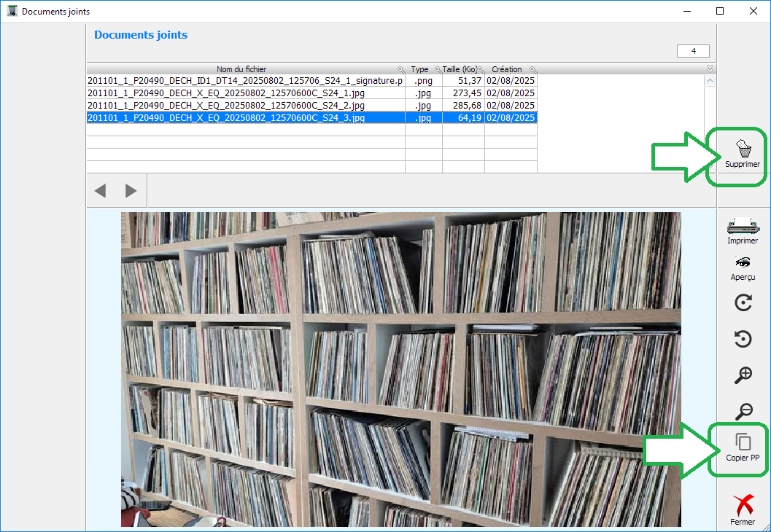Screen dimensions: 771x532
Task: Select the file ending in S24_2.jpg
Action: (x=226, y=105)
